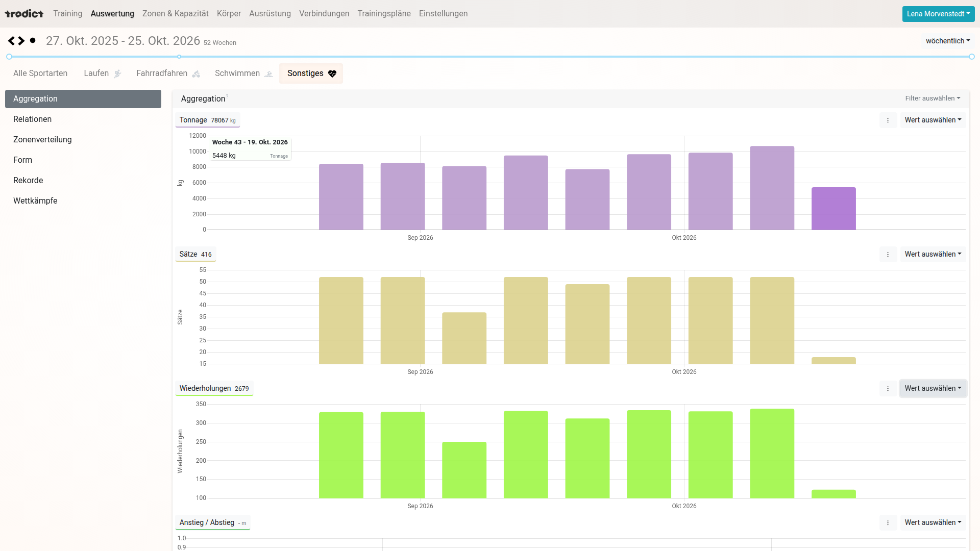
Task: Switch to Alle Sportarten tab
Action: tap(40, 73)
